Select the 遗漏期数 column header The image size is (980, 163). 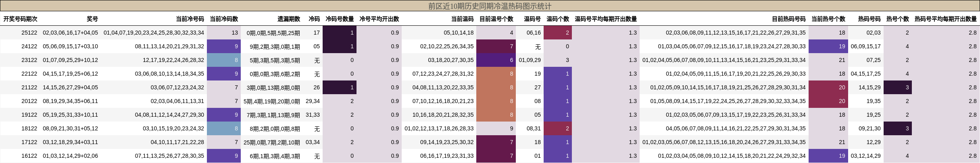(x=289, y=19)
